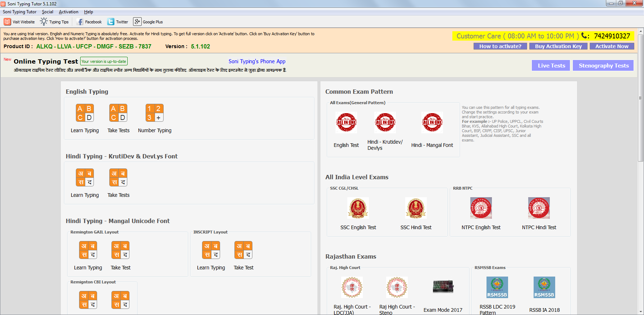Open English Learn Typing ABCD icon
This screenshot has height=315, width=644.
pos(85,113)
